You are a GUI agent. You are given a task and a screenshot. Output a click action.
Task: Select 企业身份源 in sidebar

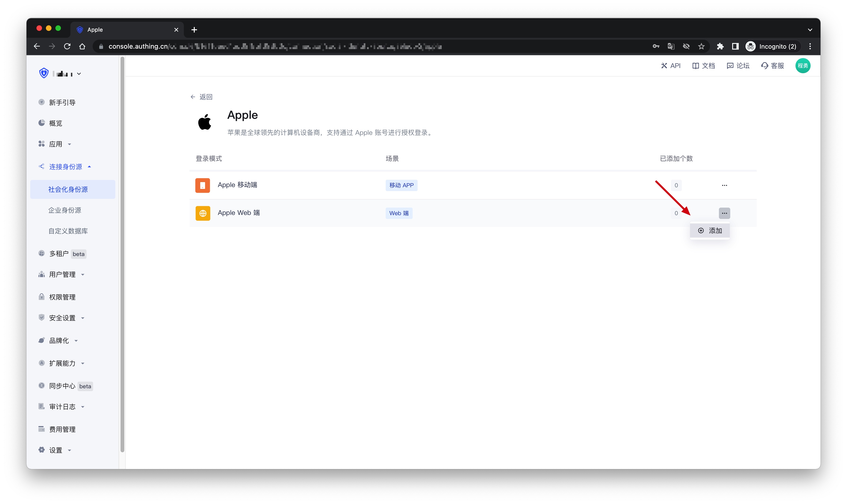(x=65, y=210)
